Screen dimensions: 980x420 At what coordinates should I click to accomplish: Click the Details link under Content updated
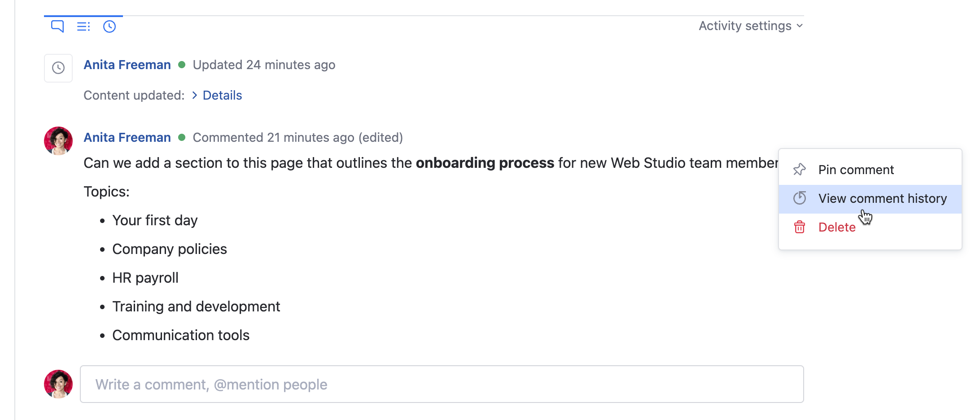point(222,95)
